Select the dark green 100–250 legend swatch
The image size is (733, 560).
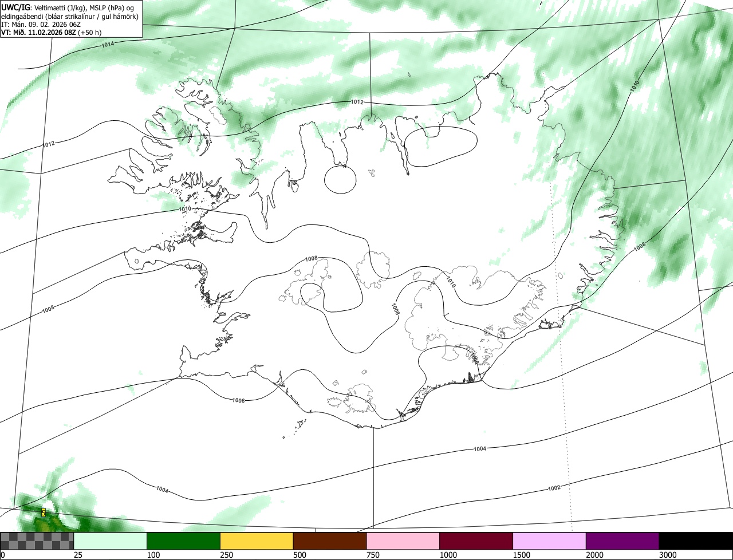pos(184,541)
